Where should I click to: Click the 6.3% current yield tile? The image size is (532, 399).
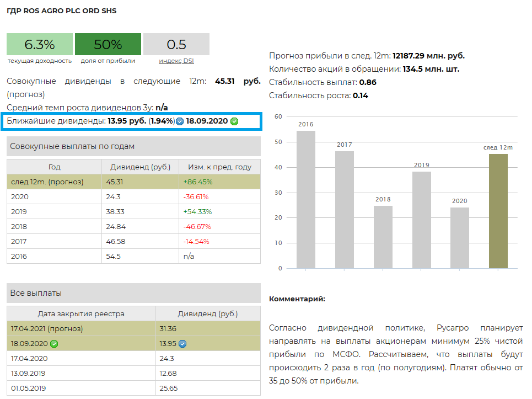coord(40,44)
